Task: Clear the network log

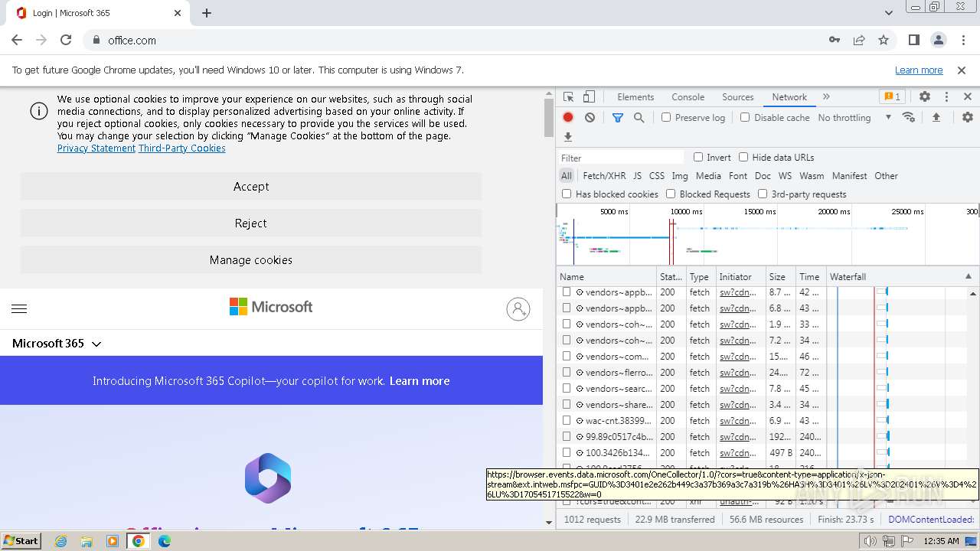Action: [x=590, y=118]
